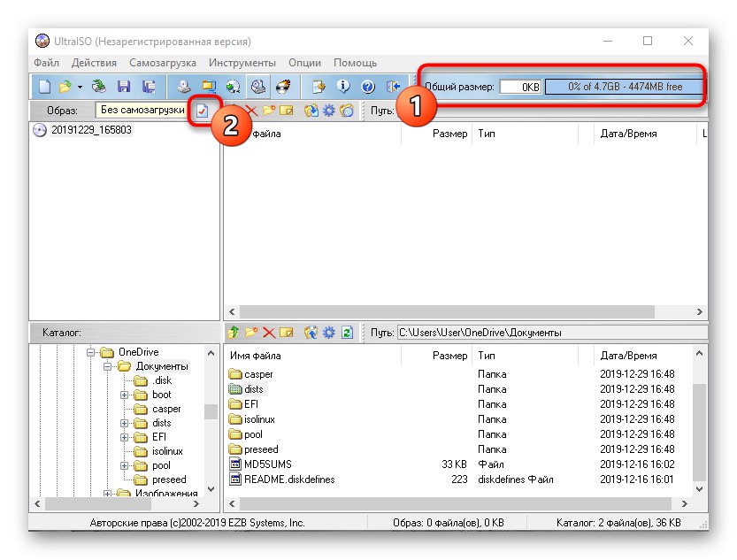This screenshot has height=560, width=737.
Task: Click the Up folder green arrow icon
Action: coord(234,333)
